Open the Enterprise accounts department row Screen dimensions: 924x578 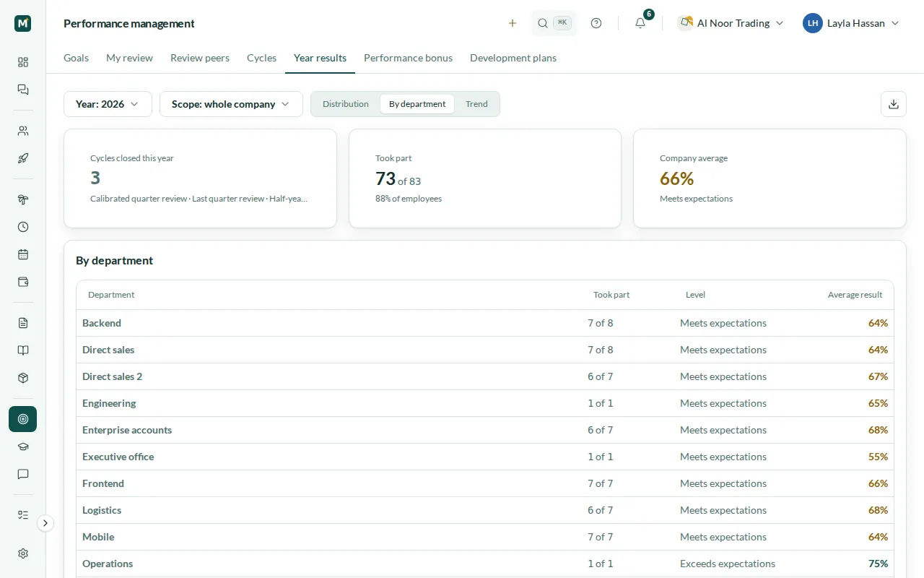pos(485,430)
